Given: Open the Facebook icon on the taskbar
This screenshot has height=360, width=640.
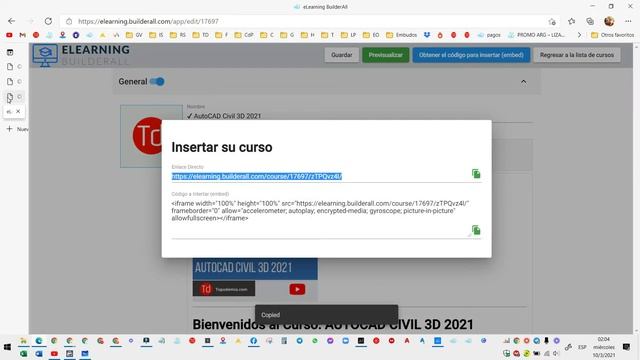Looking at the screenshot, I should pos(253,340).
